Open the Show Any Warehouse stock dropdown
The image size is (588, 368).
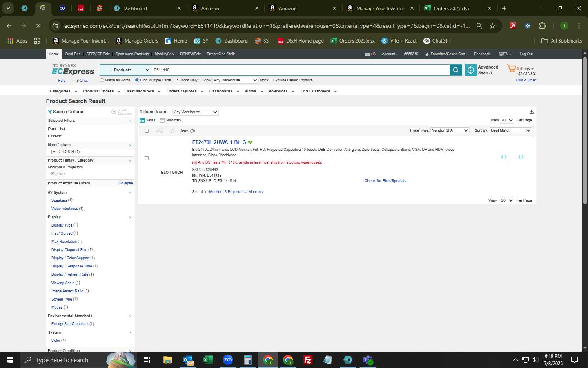[x=236, y=80]
